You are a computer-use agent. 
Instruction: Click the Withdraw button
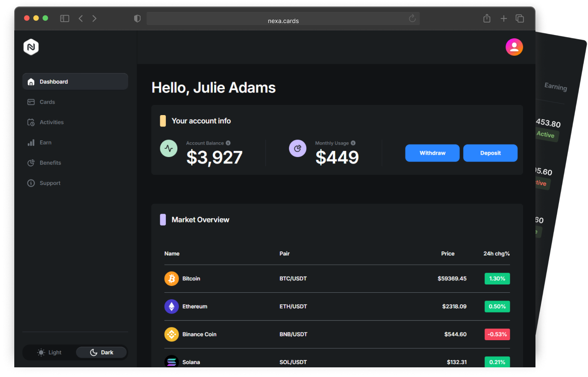(432, 153)
